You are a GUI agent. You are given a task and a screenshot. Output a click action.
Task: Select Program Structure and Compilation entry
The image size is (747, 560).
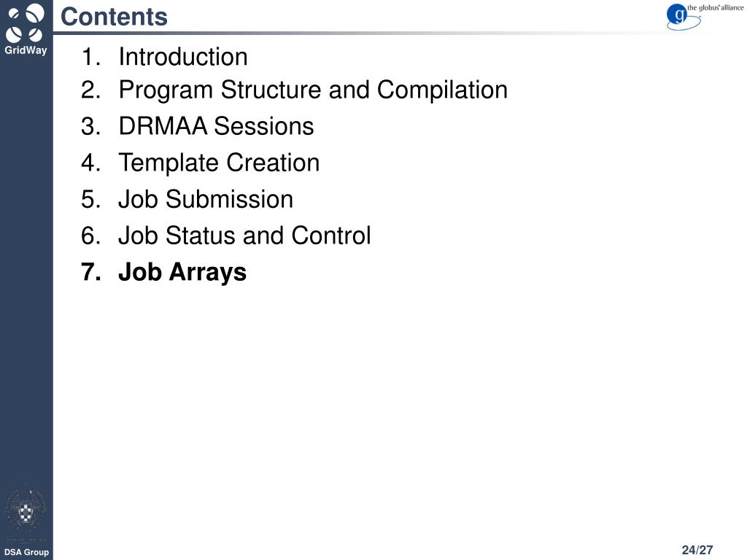(313, 90)
